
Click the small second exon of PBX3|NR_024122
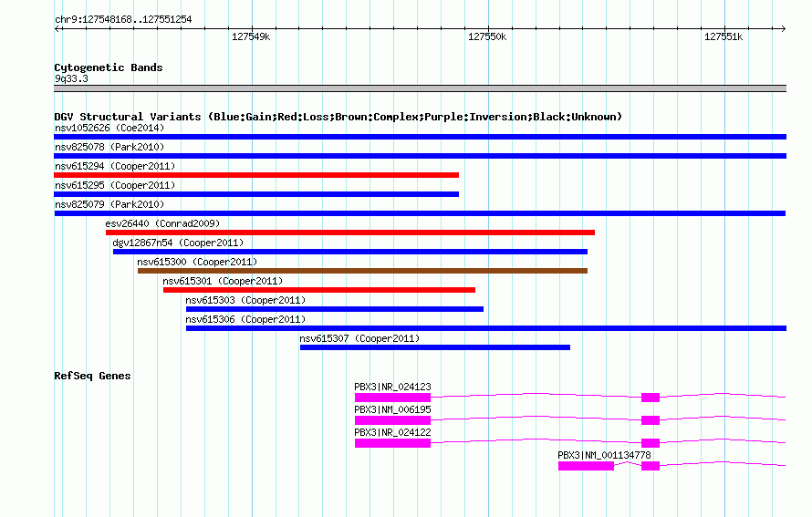(x=651, y=443)
